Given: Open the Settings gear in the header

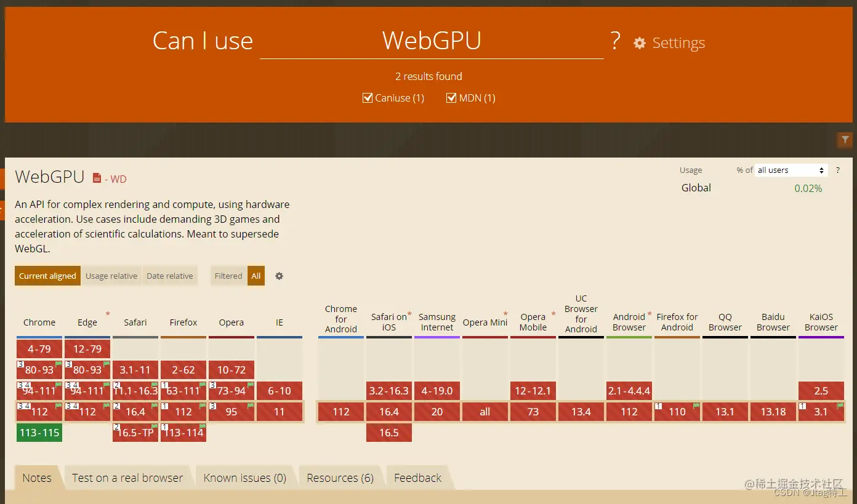Looking at the screenshot, I should (x=640, y=42).
